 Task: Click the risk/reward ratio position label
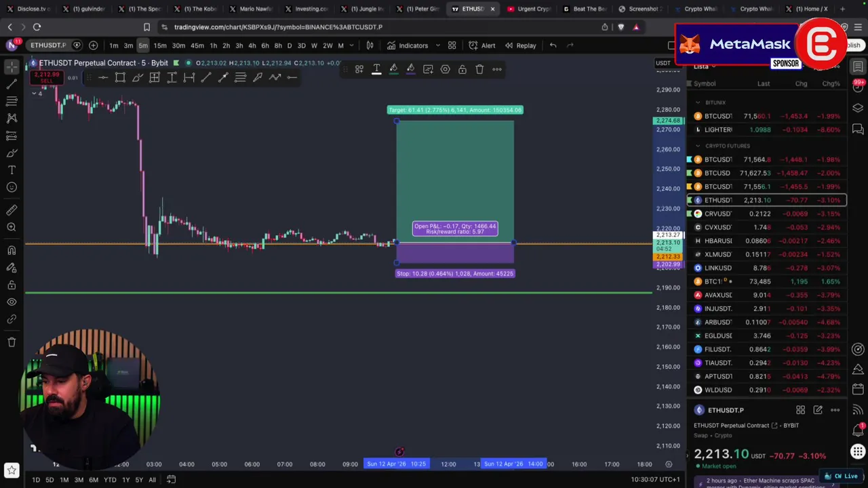pos(455,229)
